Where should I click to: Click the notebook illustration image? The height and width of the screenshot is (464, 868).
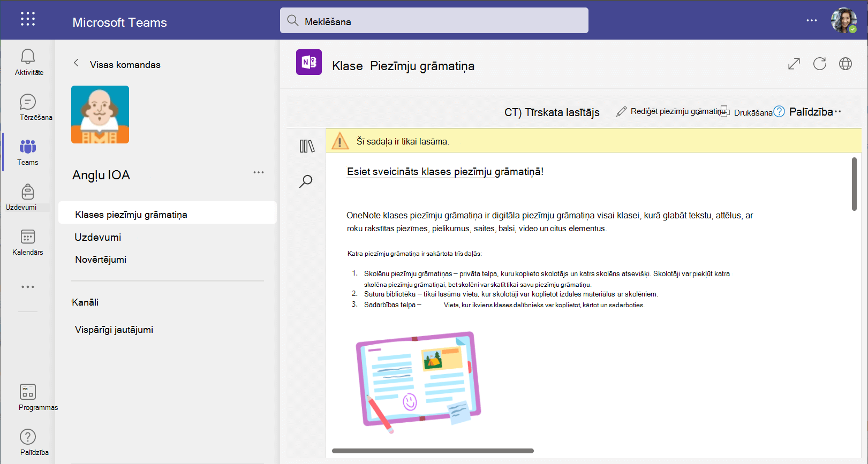418,382
